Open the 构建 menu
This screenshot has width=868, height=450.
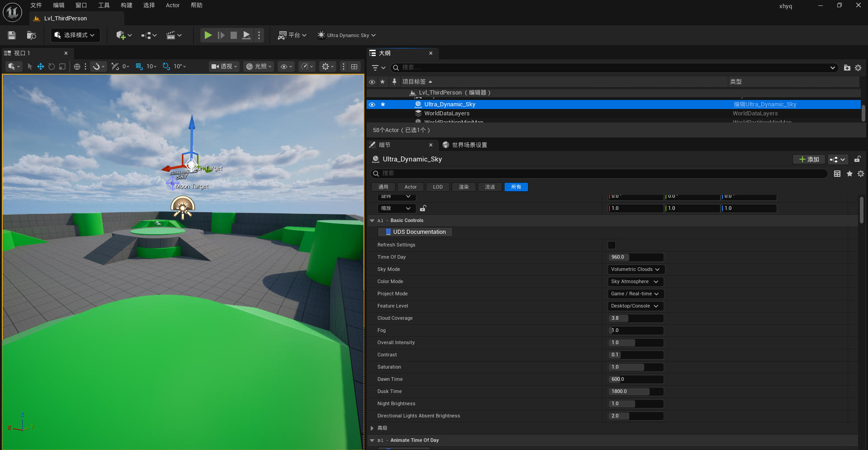(x=127, y=5)
